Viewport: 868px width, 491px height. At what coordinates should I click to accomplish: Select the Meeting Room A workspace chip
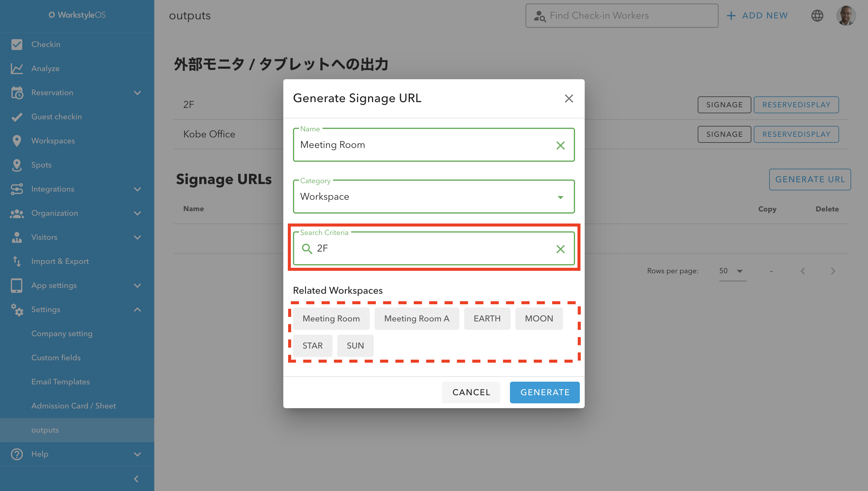pos(417,319)
